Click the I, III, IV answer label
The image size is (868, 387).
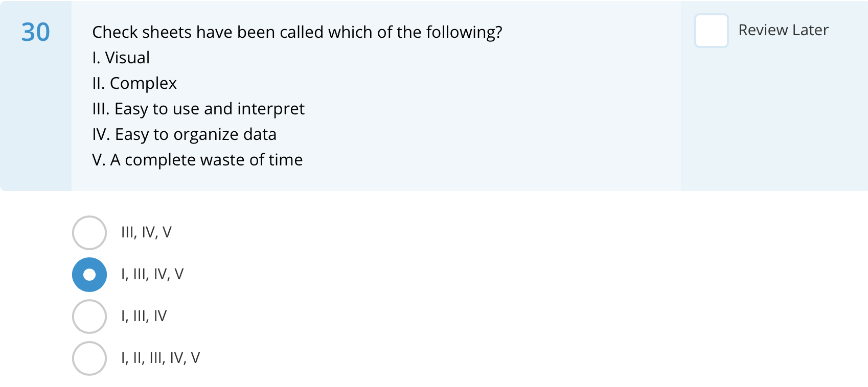pyautogui.click(x=145, y=316)
